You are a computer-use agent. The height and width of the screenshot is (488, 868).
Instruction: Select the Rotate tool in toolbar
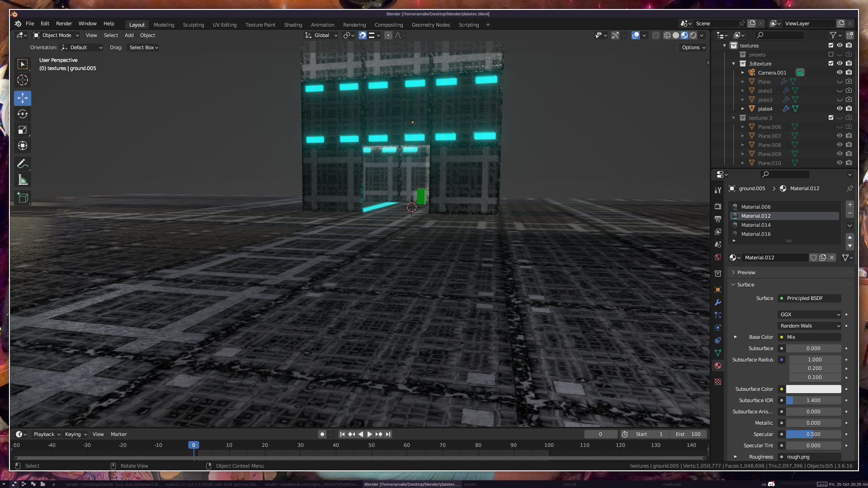23,114
